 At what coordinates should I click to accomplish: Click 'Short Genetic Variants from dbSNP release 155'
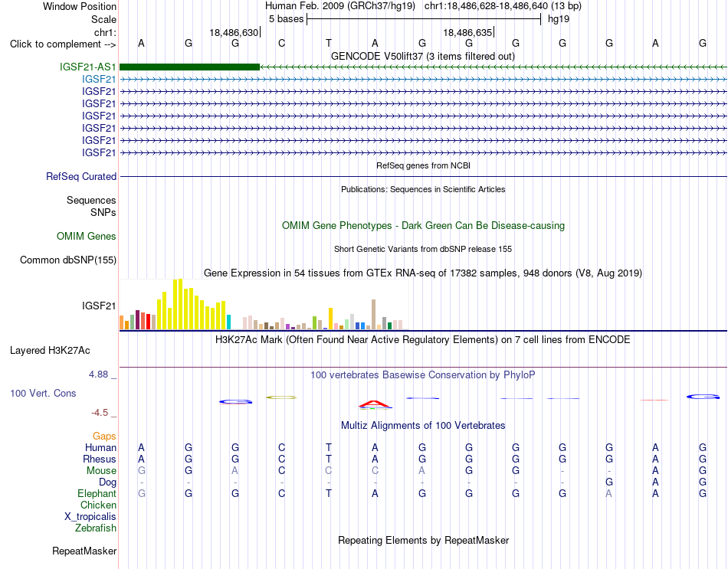coord(423,249)
